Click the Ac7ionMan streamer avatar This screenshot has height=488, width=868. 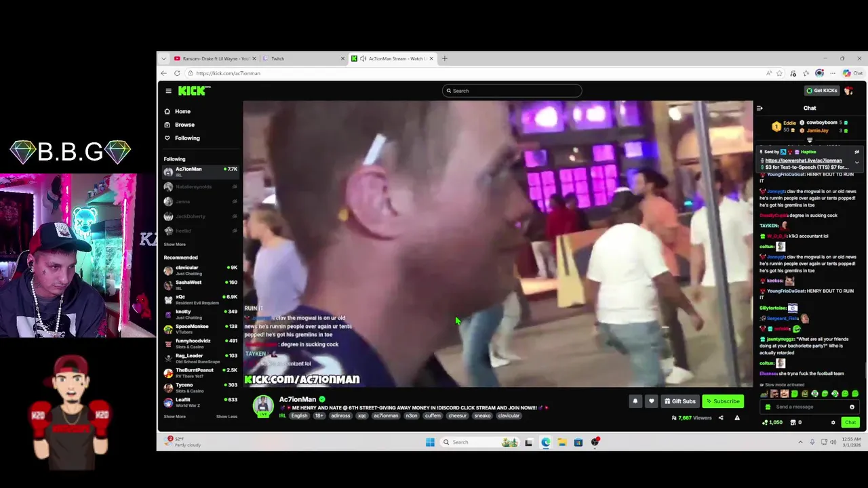point(263,406)
